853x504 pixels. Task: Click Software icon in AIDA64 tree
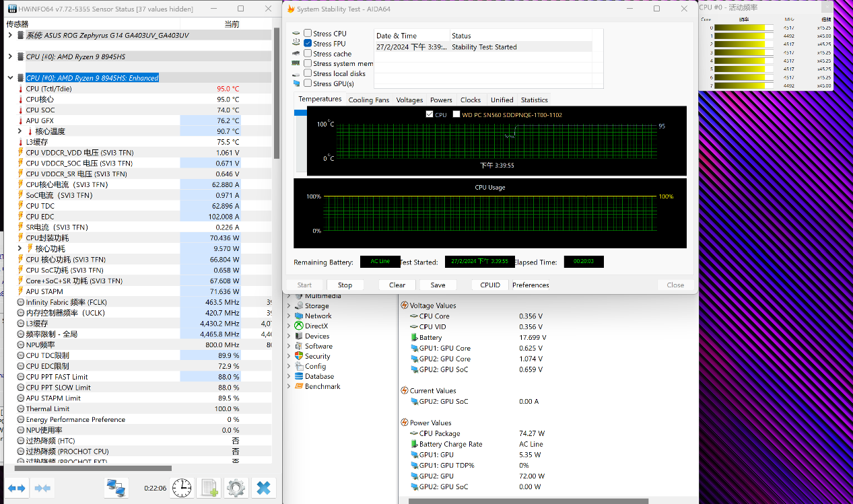coord(299,346)
